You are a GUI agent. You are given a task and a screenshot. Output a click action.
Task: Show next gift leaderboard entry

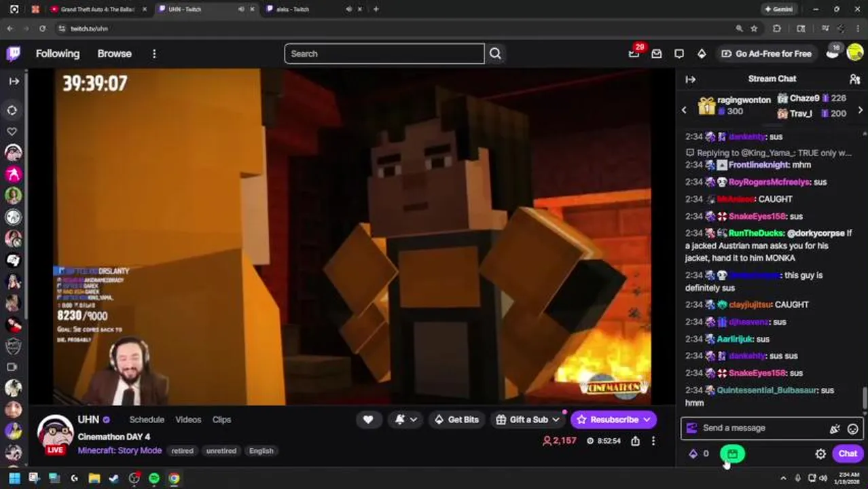tap(861, 110)
